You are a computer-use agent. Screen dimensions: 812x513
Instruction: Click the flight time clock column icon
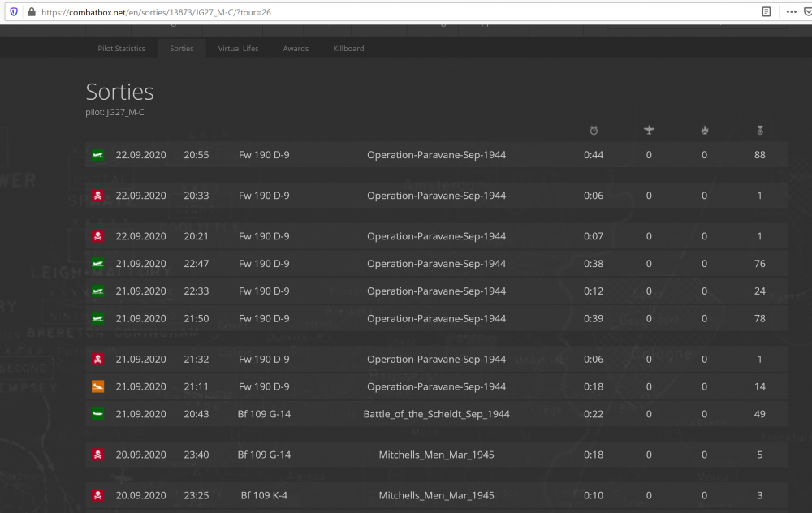[594, 130]
